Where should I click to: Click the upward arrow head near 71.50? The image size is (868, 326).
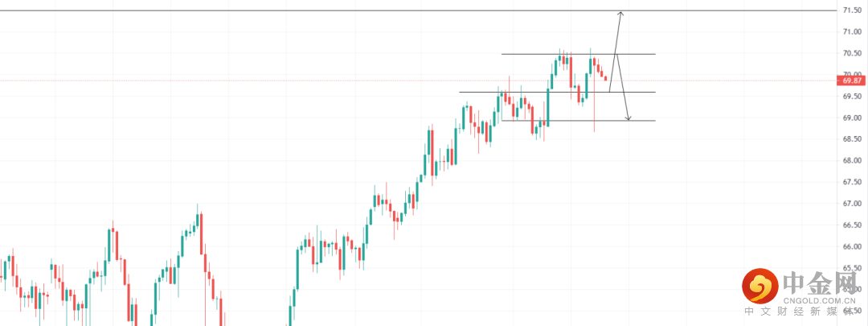click(x=620, y=13)
